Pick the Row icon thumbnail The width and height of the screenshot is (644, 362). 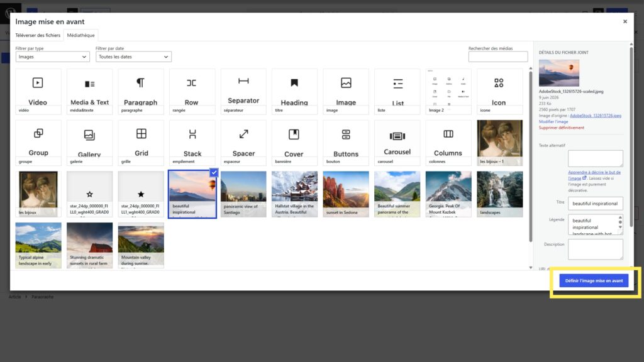pos(192,92)
